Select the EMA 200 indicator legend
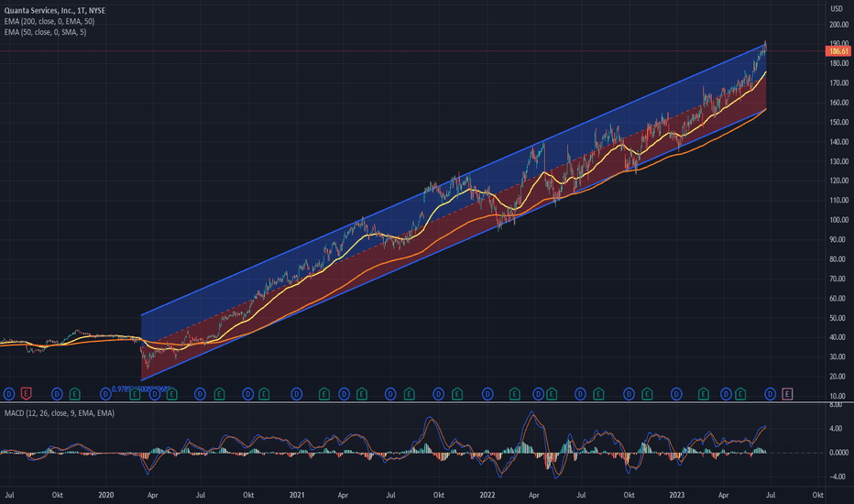The height and width of the screenshot is (504, 854). click(49, 21)
